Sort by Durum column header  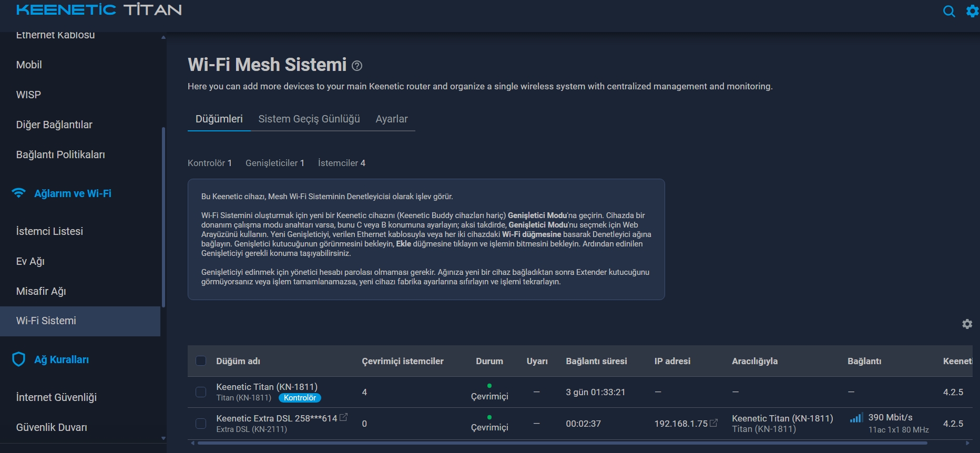click(x=489, y=361)
